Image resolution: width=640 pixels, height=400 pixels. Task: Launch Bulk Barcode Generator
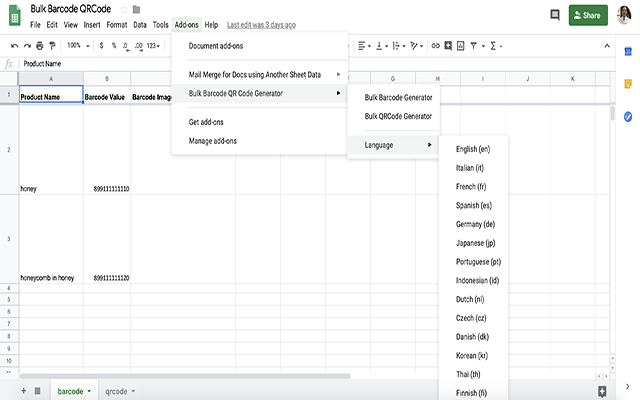tap(393, 98)
